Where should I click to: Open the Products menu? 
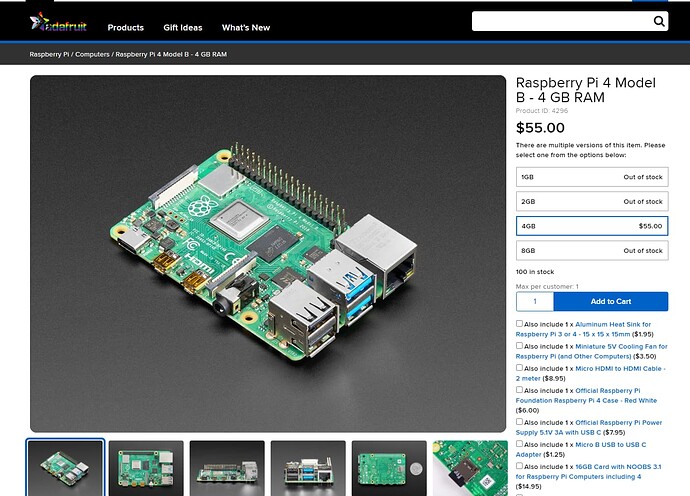pyautogui.click(x=125, y=27)
